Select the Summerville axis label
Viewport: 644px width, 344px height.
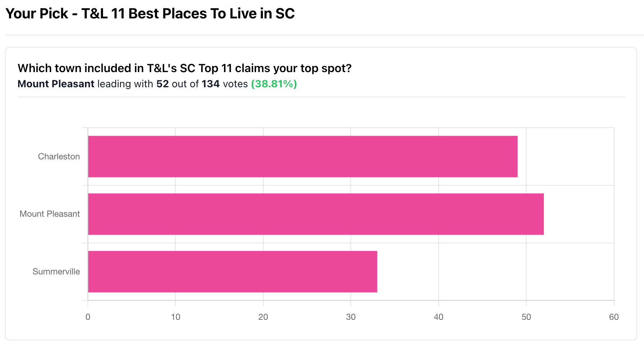pyautogui.click(x=56, y=272)
